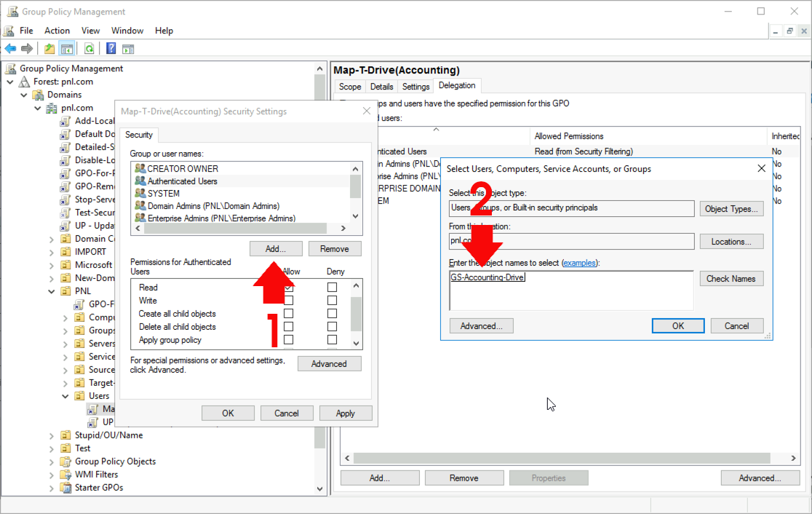The height and width of the screenshot is (514, 812).
Task: Collapse the PNL organizational unit
Action: 49,290
